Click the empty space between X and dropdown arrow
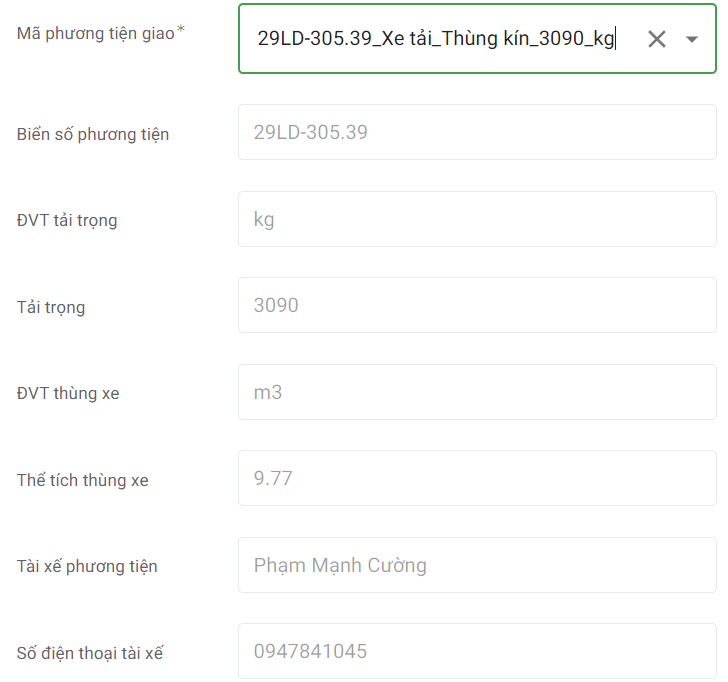Screen dimensions: 728x682 click(x=674, y=39)
